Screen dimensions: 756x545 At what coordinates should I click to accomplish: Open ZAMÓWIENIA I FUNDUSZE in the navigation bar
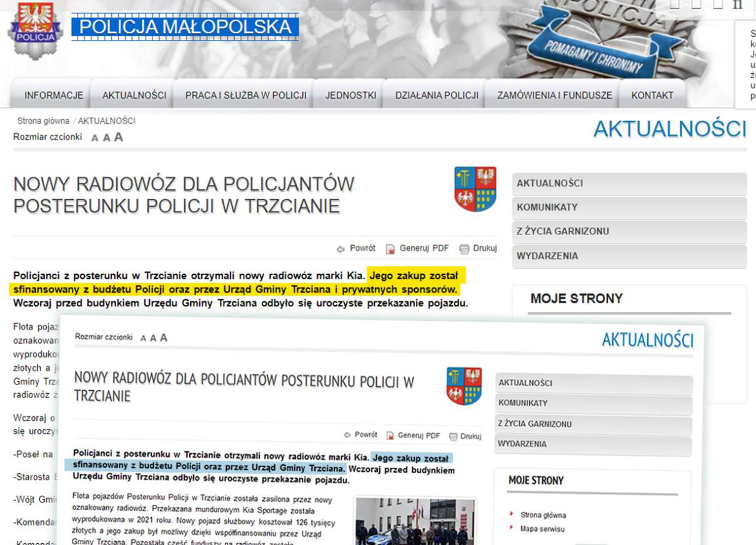[554, 96]
